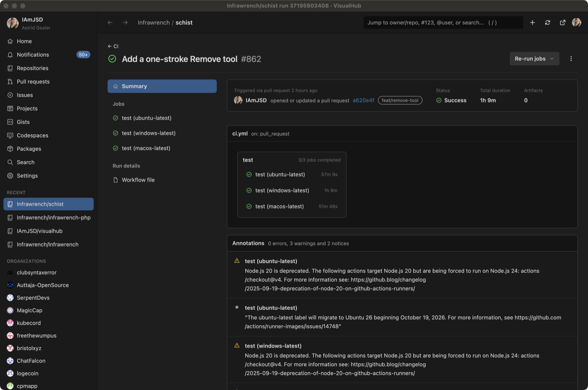Go forward with the right arrow icon
Viewport: 588px width, 390px height.
point(125,22)
